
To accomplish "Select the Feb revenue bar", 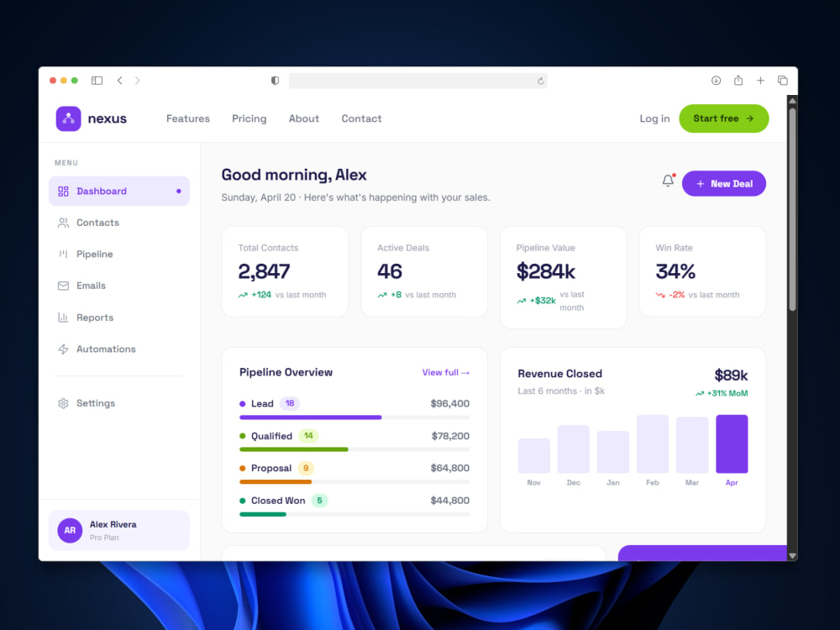I will (653, 444).
